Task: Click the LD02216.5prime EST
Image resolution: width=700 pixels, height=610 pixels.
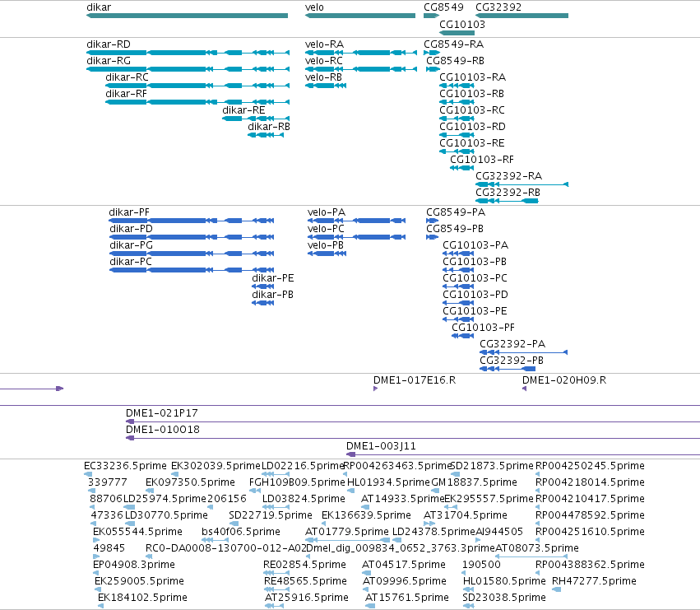Action: [x=276, y=474]
